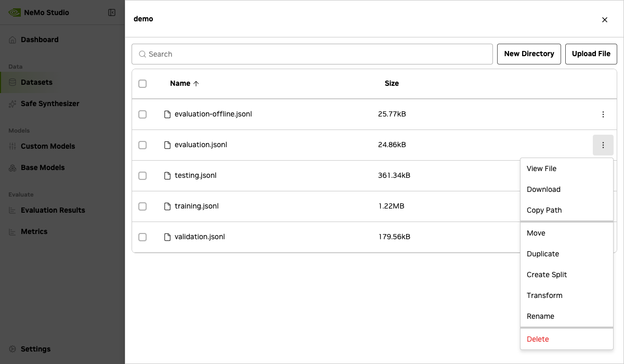Open the actions menu for testing.jsonl
This screenshot has height=364, width=624.
(603, 176)
